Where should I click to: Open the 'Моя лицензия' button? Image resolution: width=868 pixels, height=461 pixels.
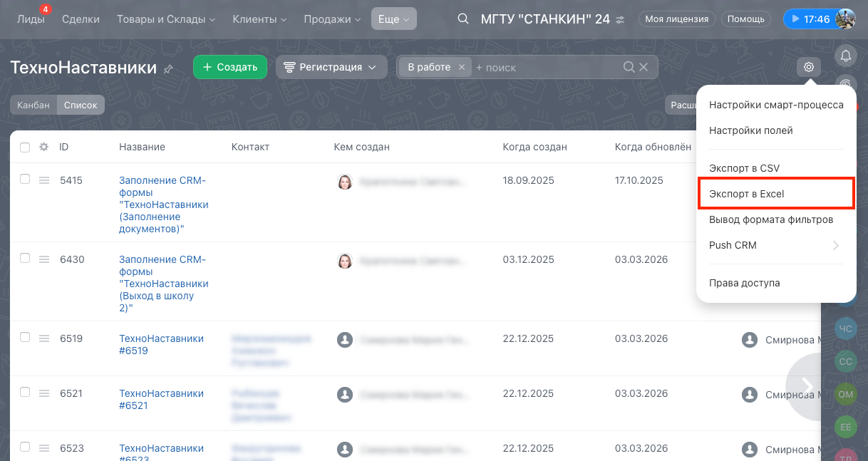(677, 19)
